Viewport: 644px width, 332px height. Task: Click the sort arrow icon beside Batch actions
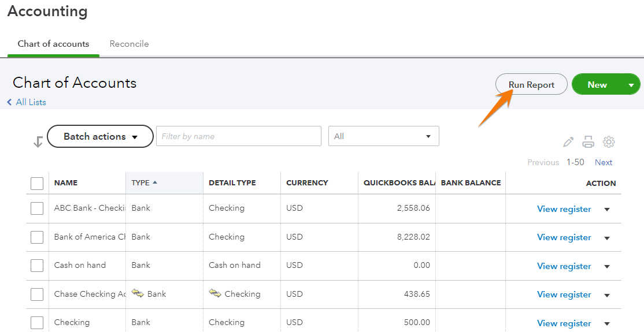pyautogui.click(x=38, y=141)
